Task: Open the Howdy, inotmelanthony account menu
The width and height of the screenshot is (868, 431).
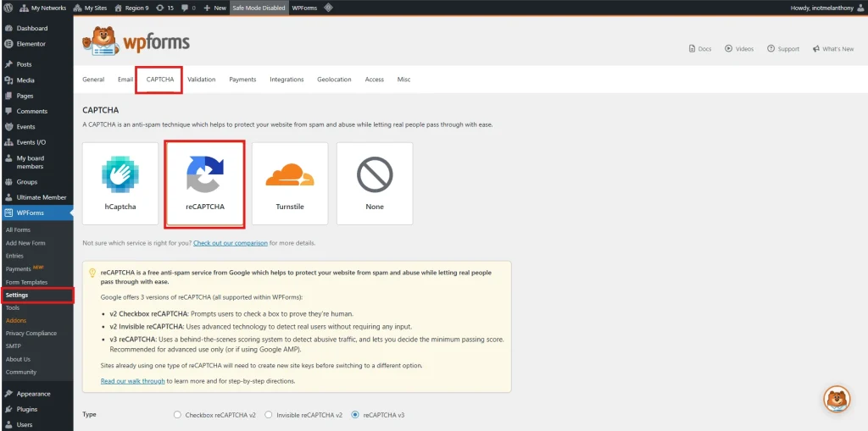Action: [x=827, y=8]
